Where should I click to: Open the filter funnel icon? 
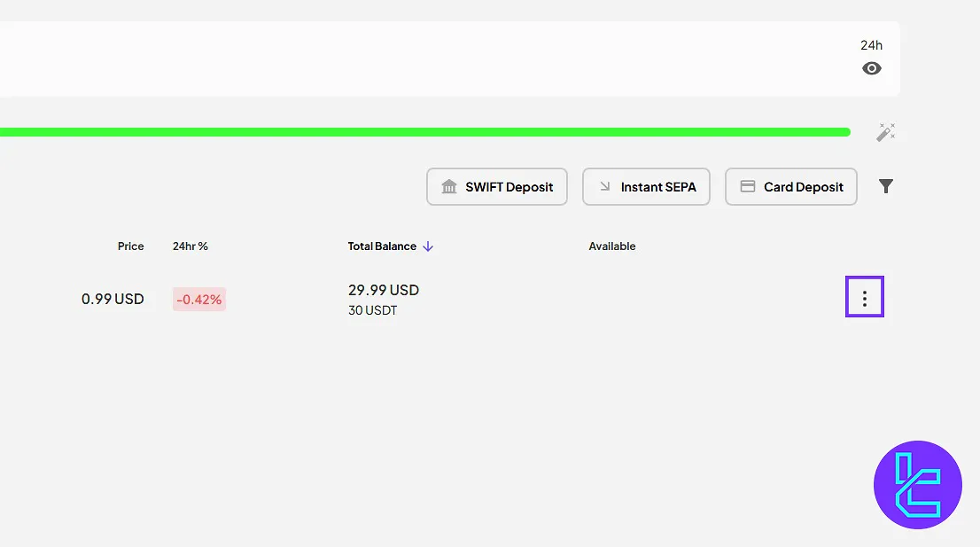pyautogui.click(x=885, y=186)
